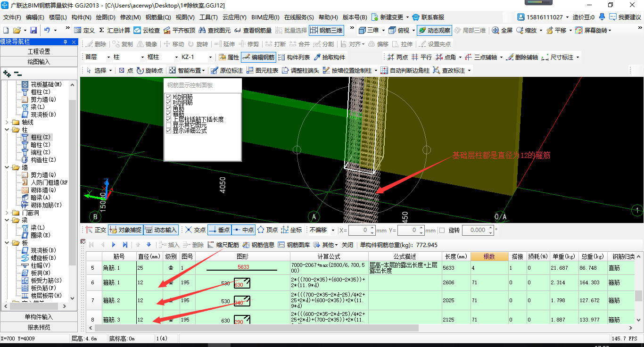Click 调整柱端头 adjust column end
Screen dimensions: 644x347
pos(300,70)
